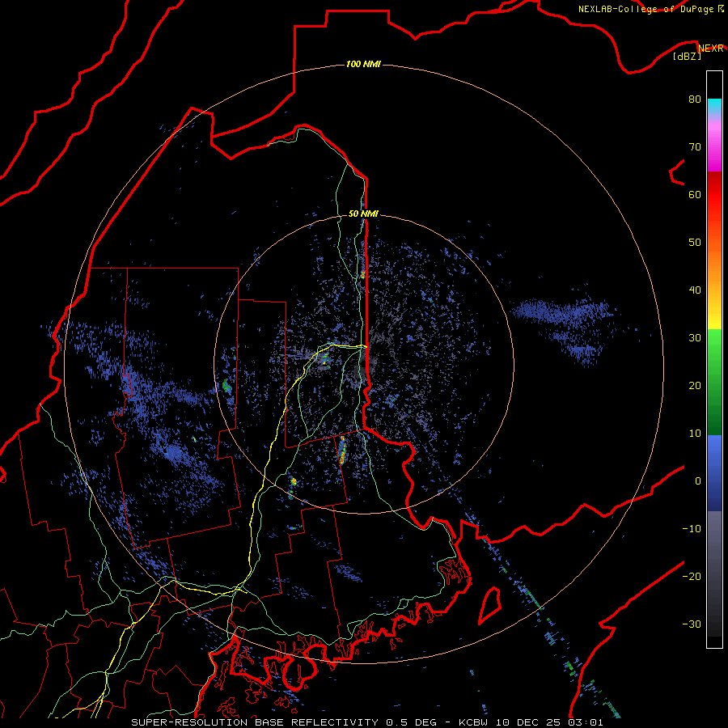Click the 100 NMI range ring label
The image size is (728, 728).
coord(363,64)
